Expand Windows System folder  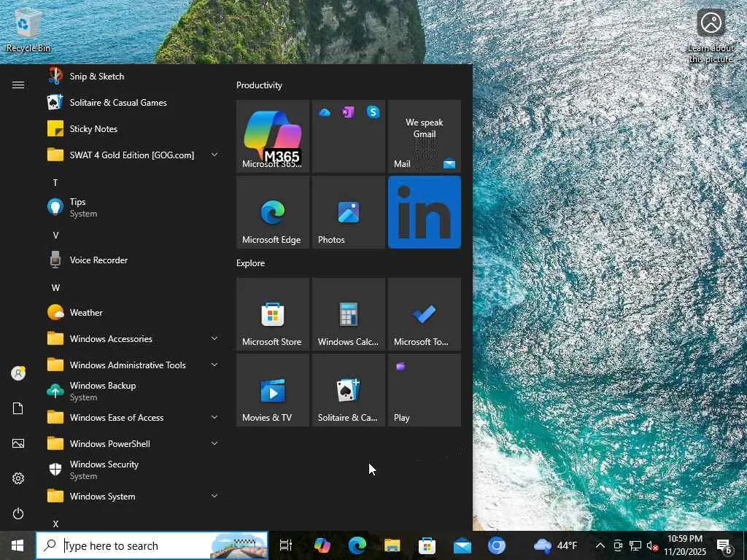pyautogui.click(x=133, y=496)
